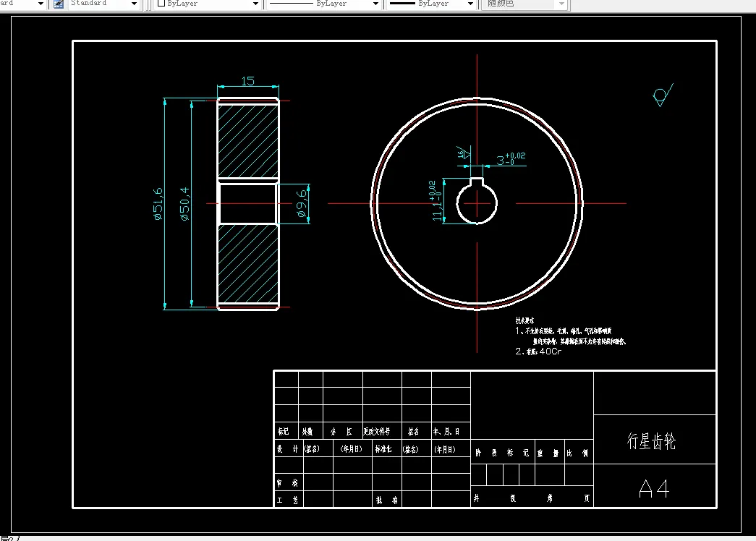This screenshot has width=756, height=541.
Task: Select the 15 width dimension text
Action: pyautogui.click(x=248, y=81)
